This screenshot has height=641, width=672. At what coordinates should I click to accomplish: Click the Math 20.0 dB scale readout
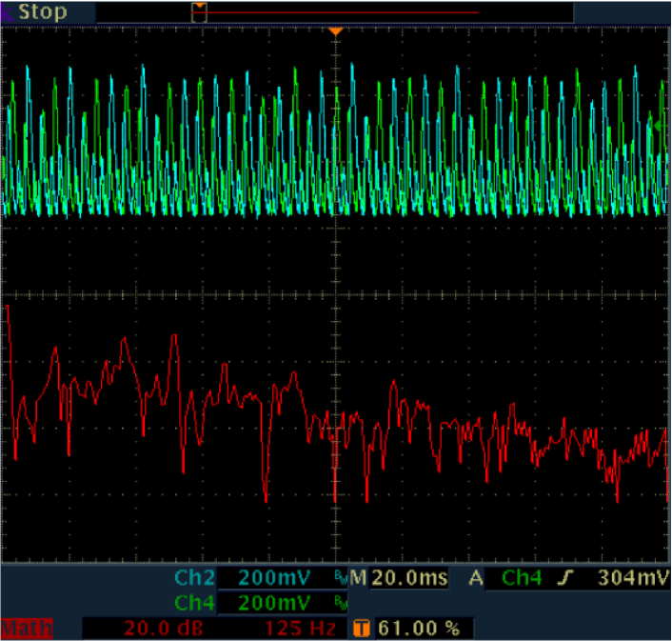pos(156,629)
